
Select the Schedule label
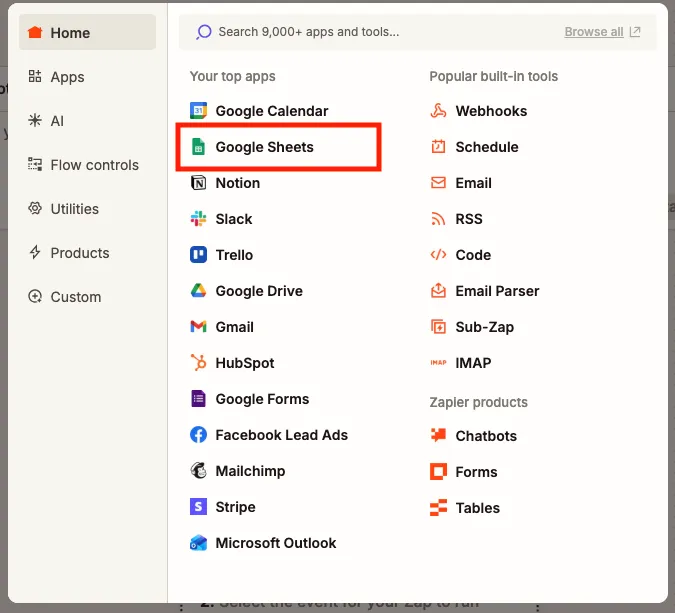tap(487, 147)
